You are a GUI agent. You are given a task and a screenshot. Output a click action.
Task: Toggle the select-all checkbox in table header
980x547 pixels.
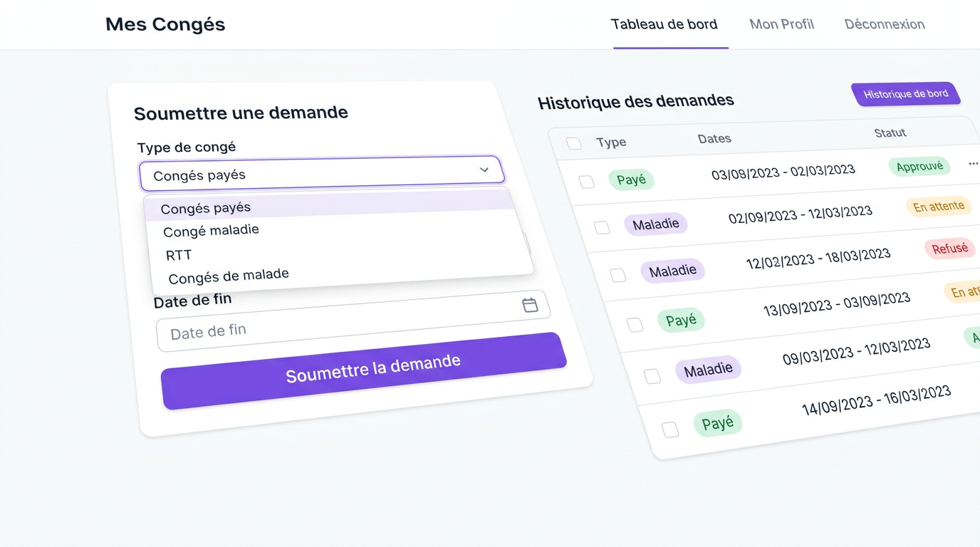574,143
